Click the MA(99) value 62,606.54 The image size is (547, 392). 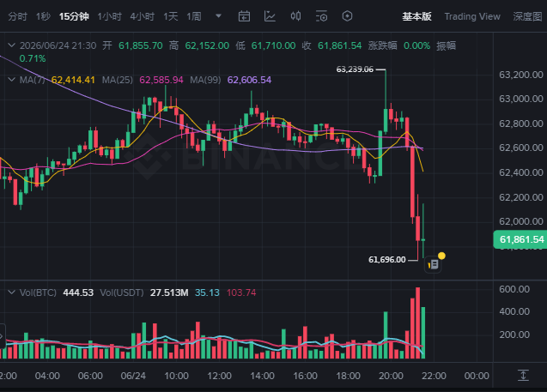pyautogui.click(x=249, y=80)
